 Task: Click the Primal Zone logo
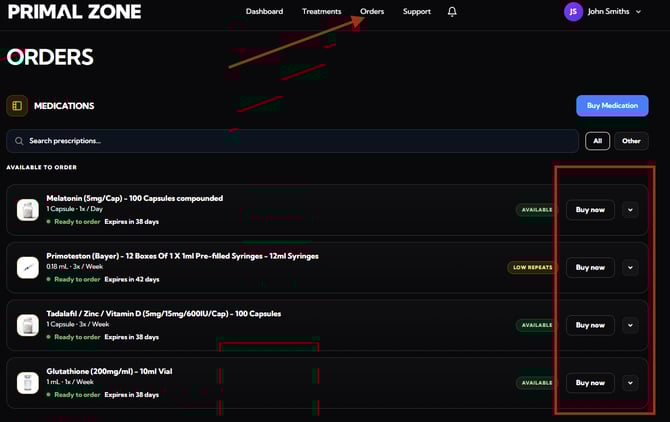click(74, 12)
